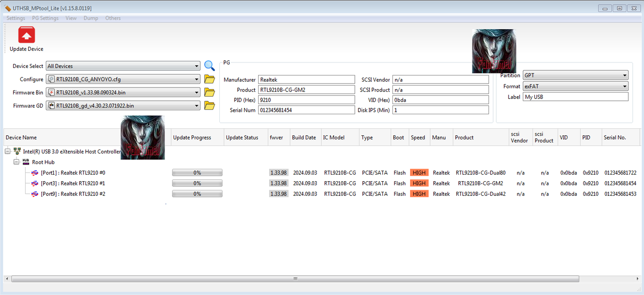Click the bin file icon in Firmware Bin box
644x295 pixels.
(x=51, y=93)
